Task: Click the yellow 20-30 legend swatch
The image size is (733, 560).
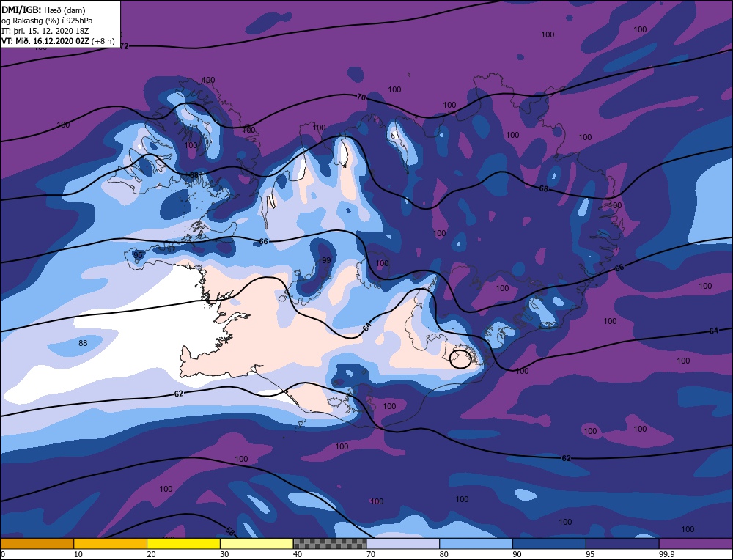Action: pos(183,544)
